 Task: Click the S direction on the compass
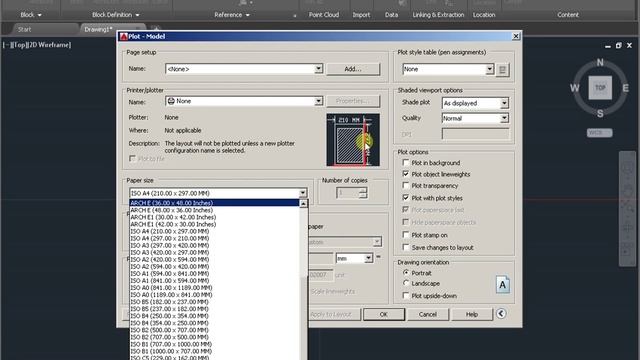click(600, 113)
